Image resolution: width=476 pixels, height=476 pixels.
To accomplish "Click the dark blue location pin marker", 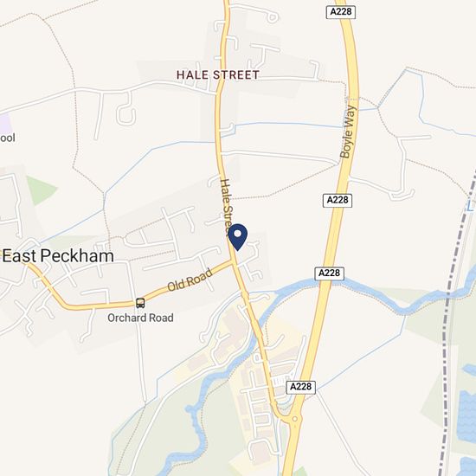I will point(238,237).
